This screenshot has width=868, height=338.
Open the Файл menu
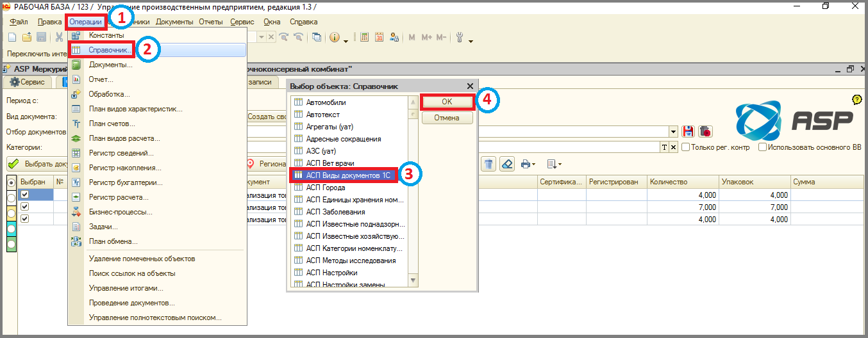click(19, 22)
